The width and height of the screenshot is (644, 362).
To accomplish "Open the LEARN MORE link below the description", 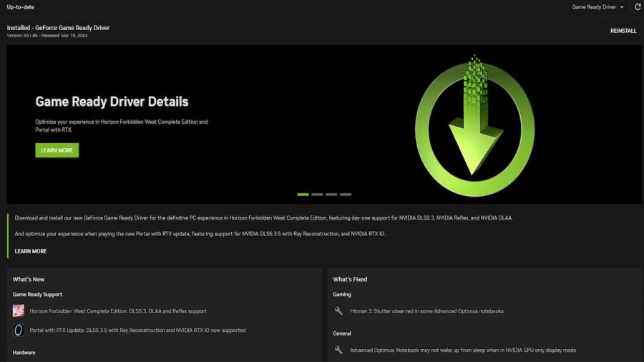I will coord(31,251).
